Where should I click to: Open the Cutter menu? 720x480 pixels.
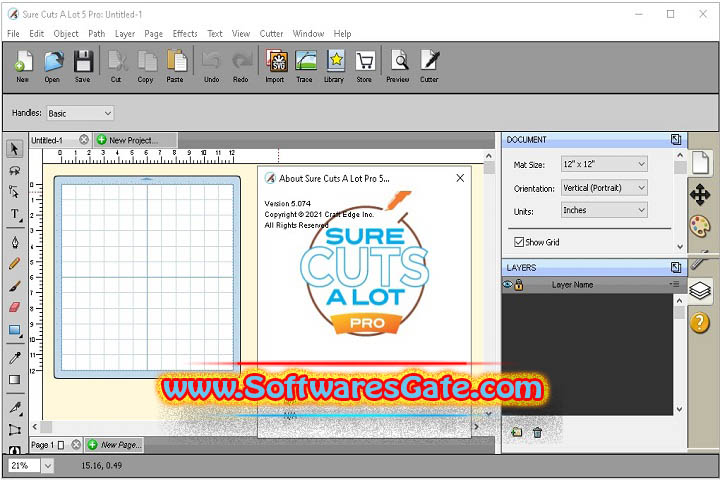click(271, 34)
